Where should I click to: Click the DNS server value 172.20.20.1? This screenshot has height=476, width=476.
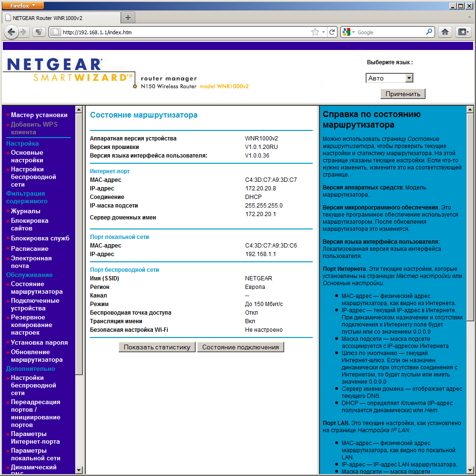tap(260, 214)
